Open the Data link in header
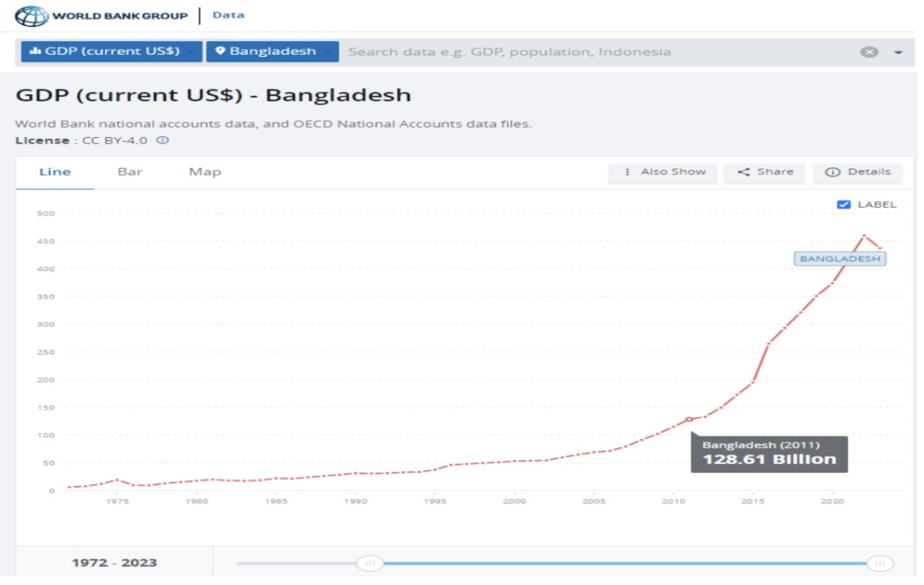 point(229,15)
